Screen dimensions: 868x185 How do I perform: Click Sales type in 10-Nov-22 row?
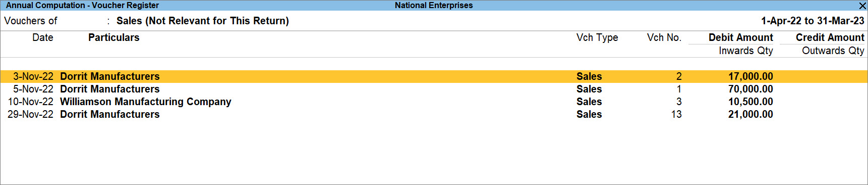coord(589,102)
